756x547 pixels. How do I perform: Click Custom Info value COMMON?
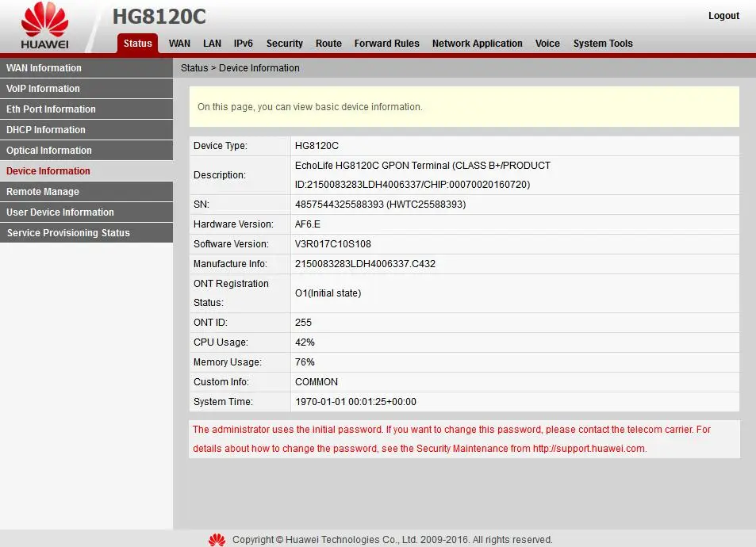(317, 381)
